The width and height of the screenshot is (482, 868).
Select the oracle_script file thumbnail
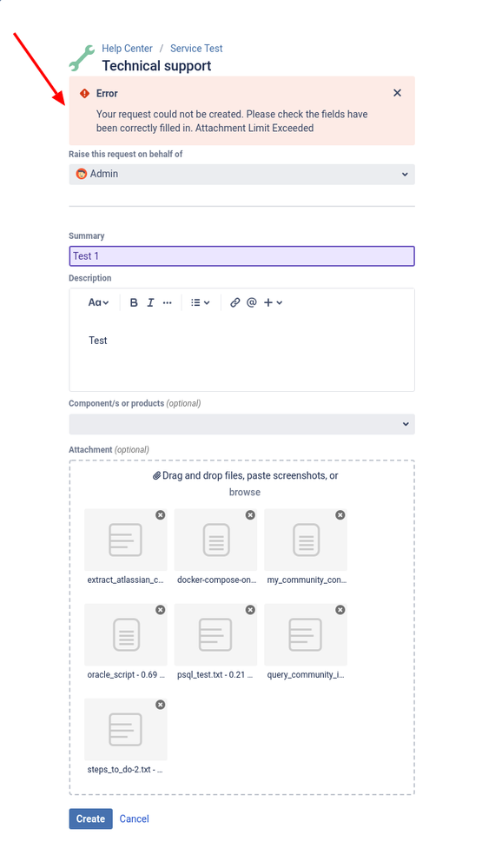[126, 634]
